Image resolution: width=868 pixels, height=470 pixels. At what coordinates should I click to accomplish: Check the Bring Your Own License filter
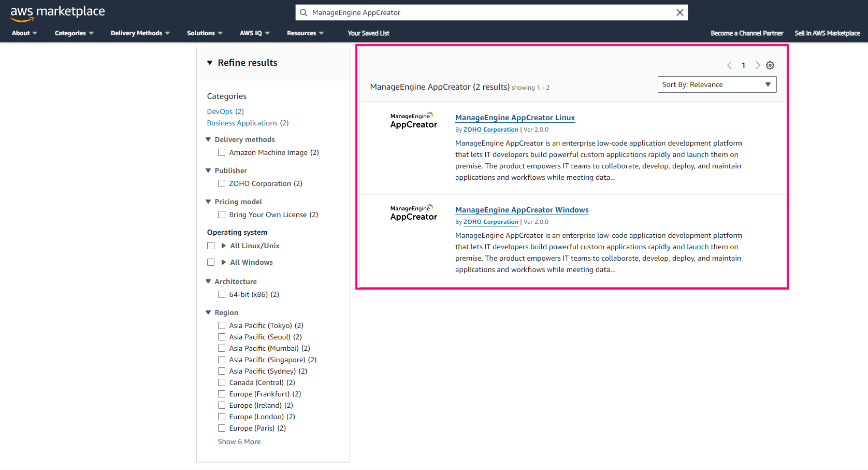[x=222, y=215]
